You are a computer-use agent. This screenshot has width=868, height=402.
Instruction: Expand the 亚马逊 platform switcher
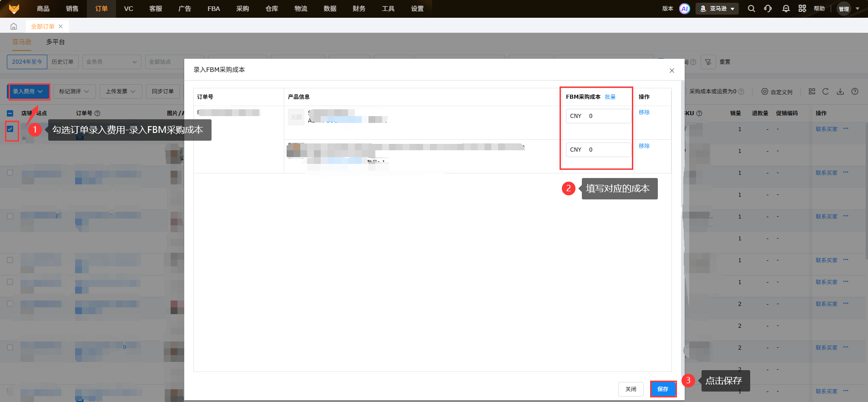coord(717,9)
